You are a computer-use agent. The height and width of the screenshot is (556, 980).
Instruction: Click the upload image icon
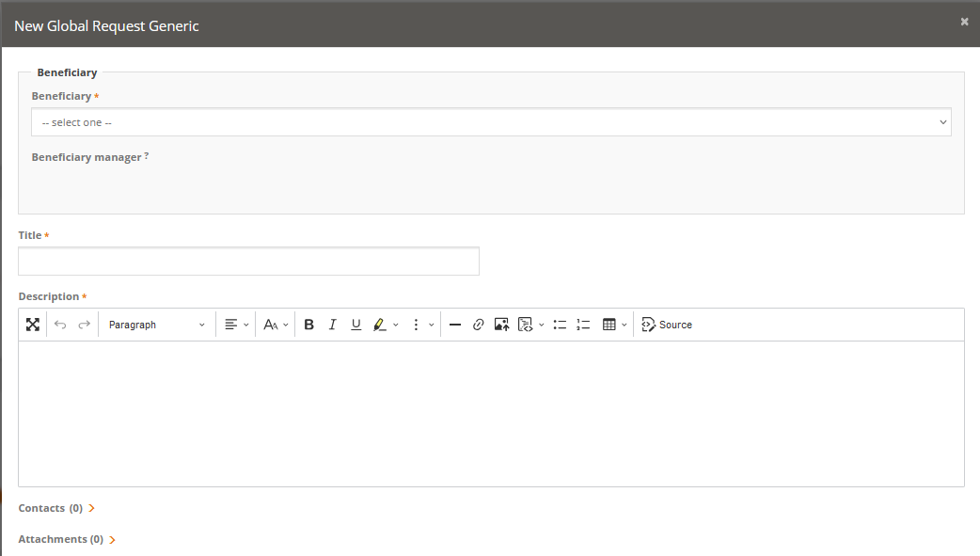click(x=501, y=325)
